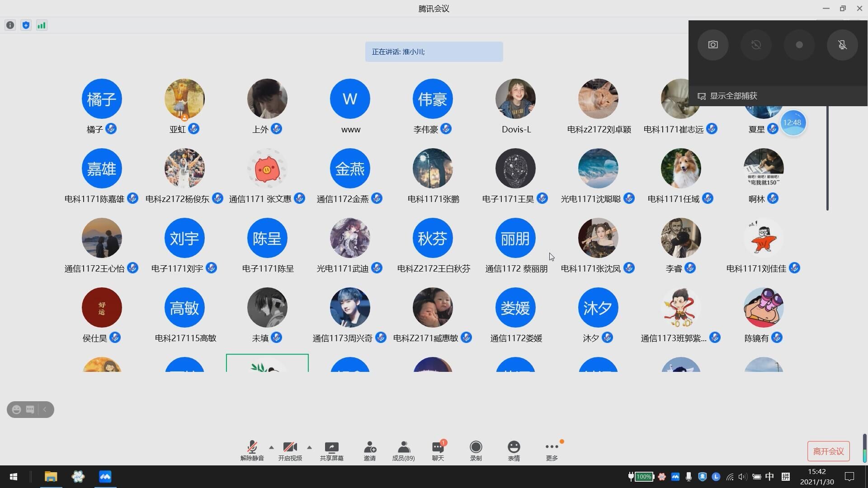Check the network signal bars icon
This screenshot has width=868, height=488.
click(42, 25)
